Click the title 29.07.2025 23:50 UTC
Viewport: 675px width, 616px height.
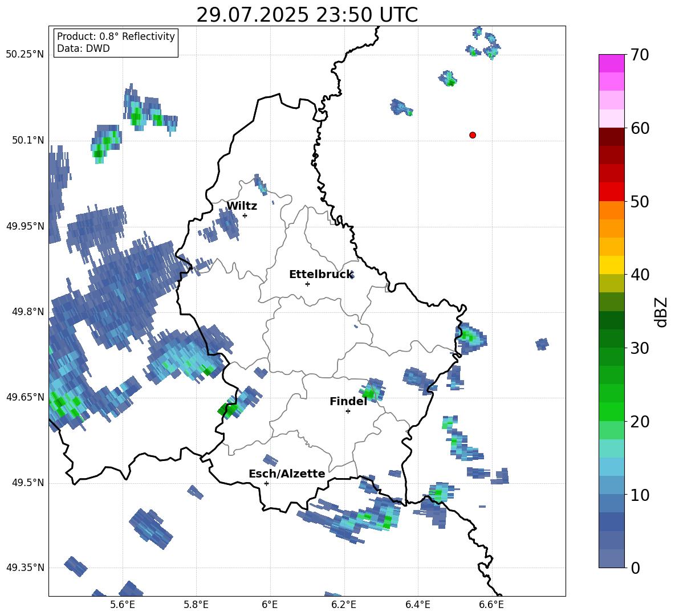pyautogui.click(x=307, y=15)
